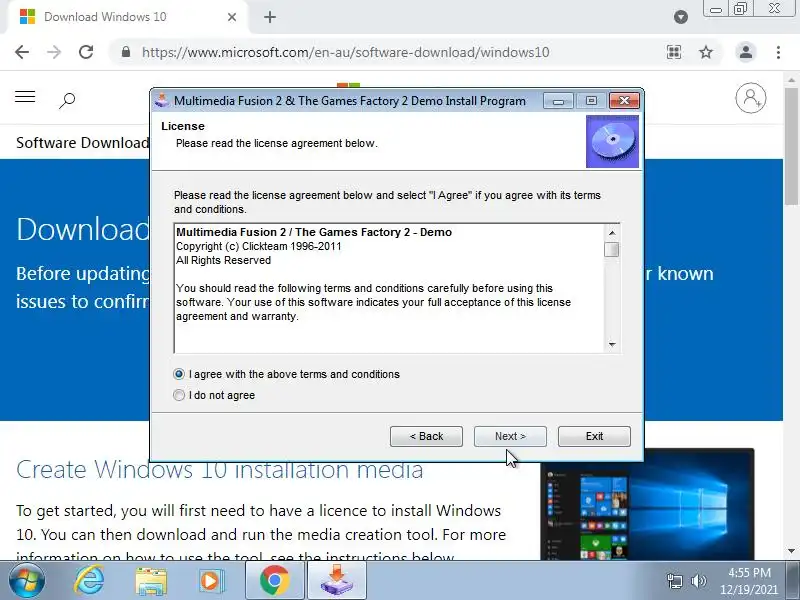The image size is (800, 600).
Task: Click Chrome forward navigation arrow
Action: click(x=54, y=52)
